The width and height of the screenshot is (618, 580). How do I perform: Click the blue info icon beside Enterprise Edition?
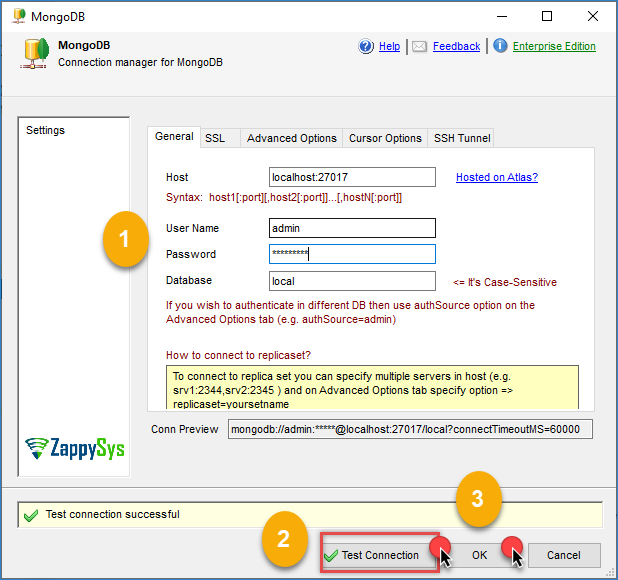pos(500,46)
